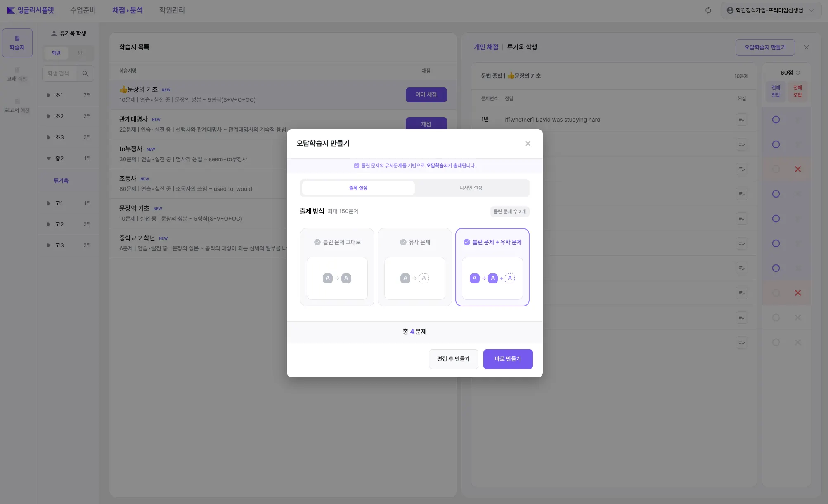Close the 오답학습지 만들기 dialog

[x=528, y=144]
